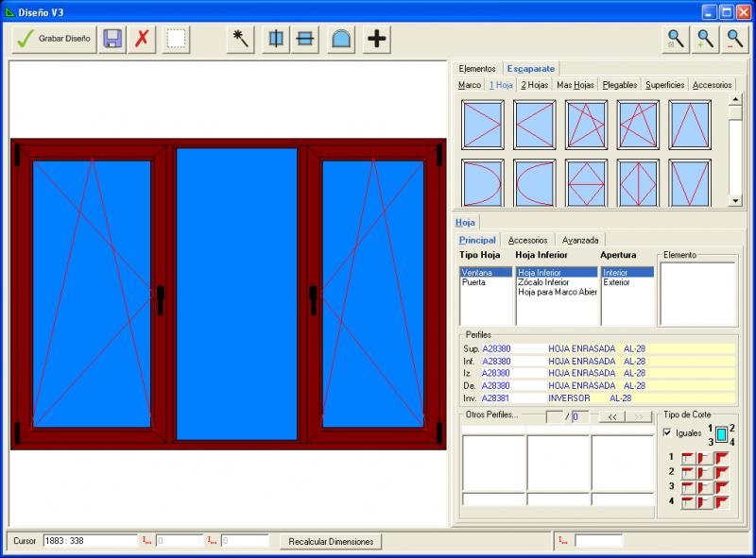Viewport: 756px width, 558px height.
Task: Open the 2 Hojas tab
Action: pyautogui.click(x=535, y=85)
